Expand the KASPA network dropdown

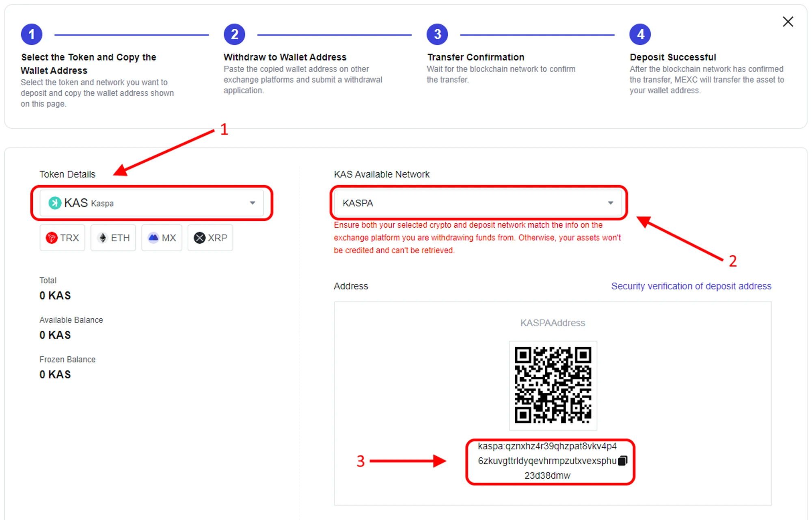[x=477, y=203]
